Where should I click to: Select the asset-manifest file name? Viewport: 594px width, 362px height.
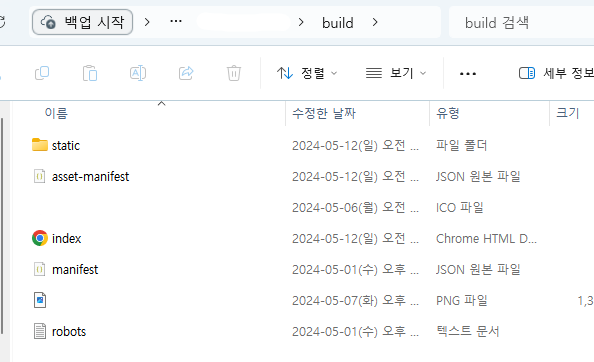click(91, 177)
